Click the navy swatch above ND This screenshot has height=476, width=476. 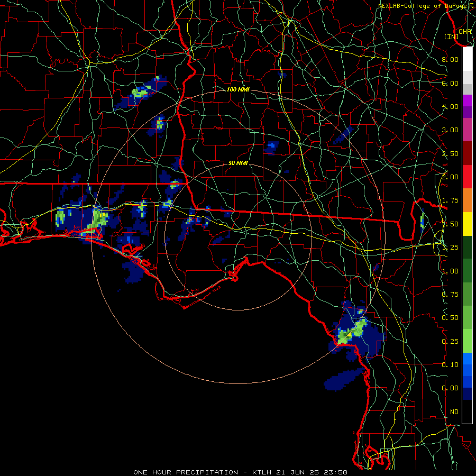[467, 393]
